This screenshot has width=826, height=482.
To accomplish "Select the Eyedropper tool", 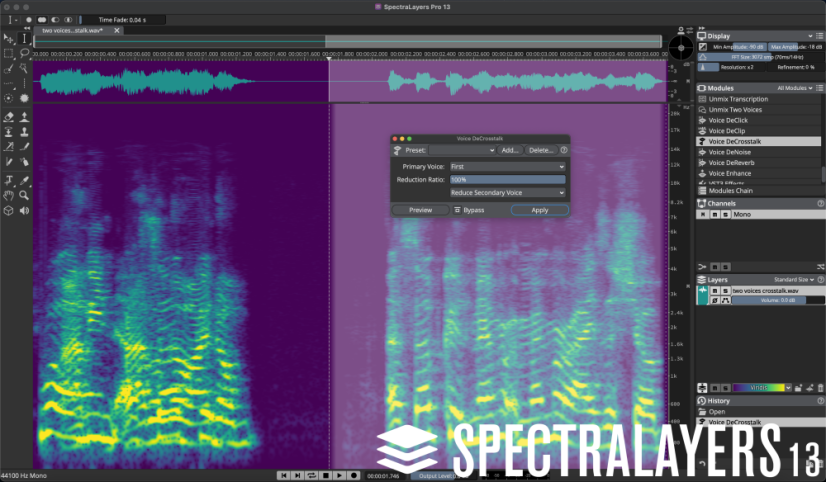I will tap(24, 181).
